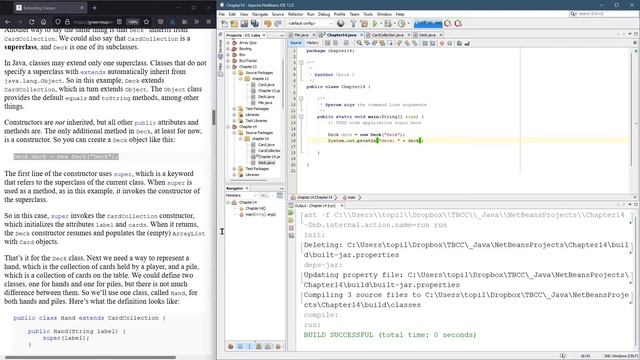Click the Undo icon in NetBeans toolbar
Screen dimensions: 640x360
[x=267, y=24]
